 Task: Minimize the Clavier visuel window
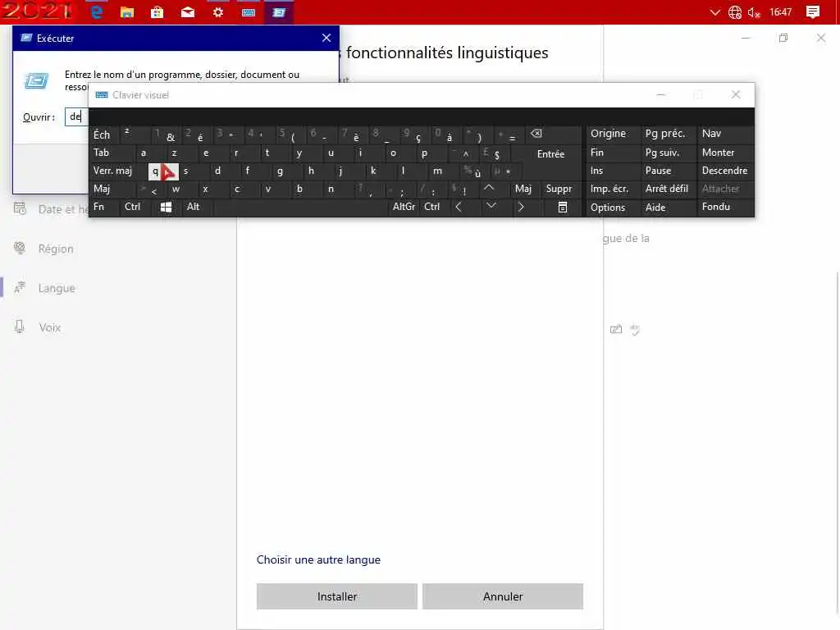click(661, 95)
